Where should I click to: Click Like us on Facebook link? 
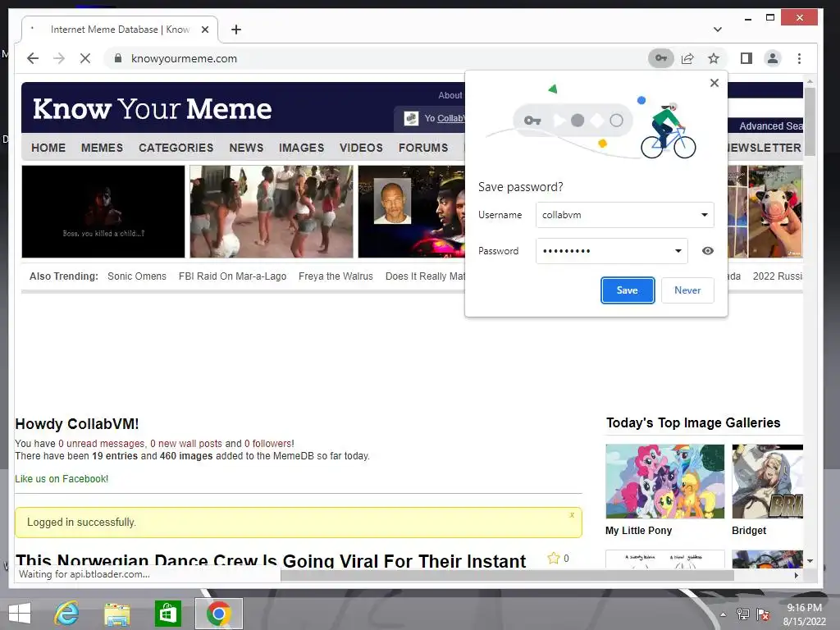(62, 479)
